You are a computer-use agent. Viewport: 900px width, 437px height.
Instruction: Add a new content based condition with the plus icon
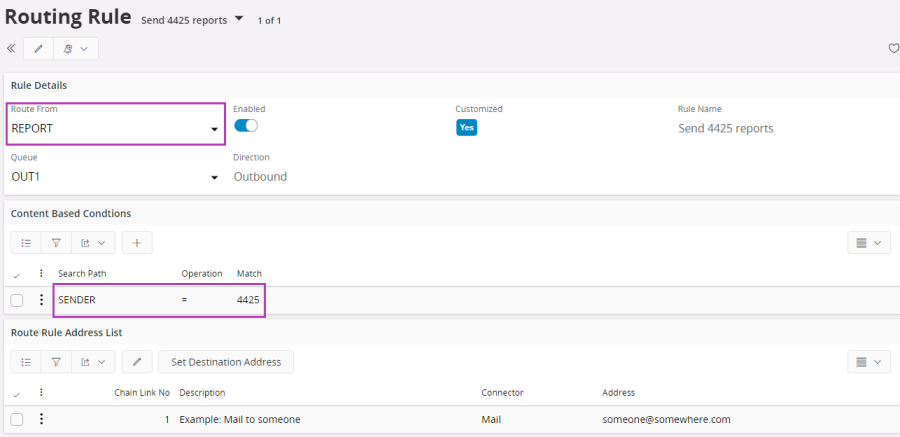[x=137, y=243]
